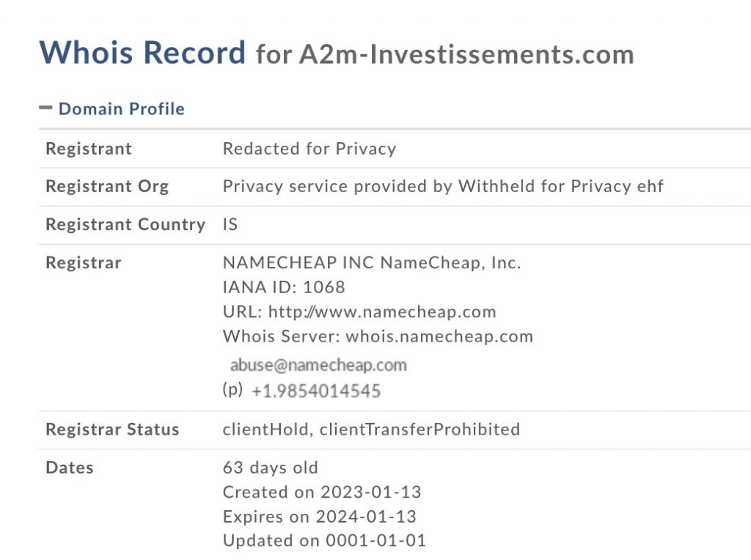Click the Domain Profile heading
The image size is (751, 560).
coord(121,109)
